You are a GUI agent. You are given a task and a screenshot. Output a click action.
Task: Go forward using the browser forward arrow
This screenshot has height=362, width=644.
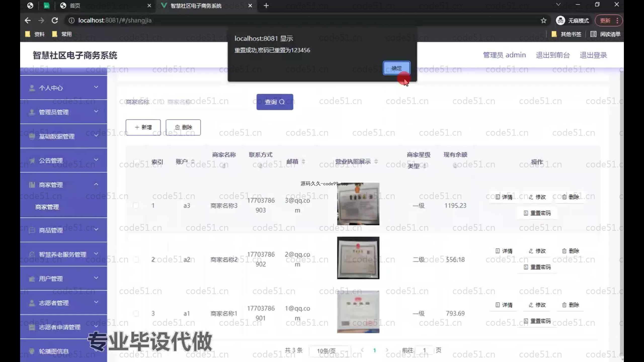pyautogui.click(x=41, y=20)
